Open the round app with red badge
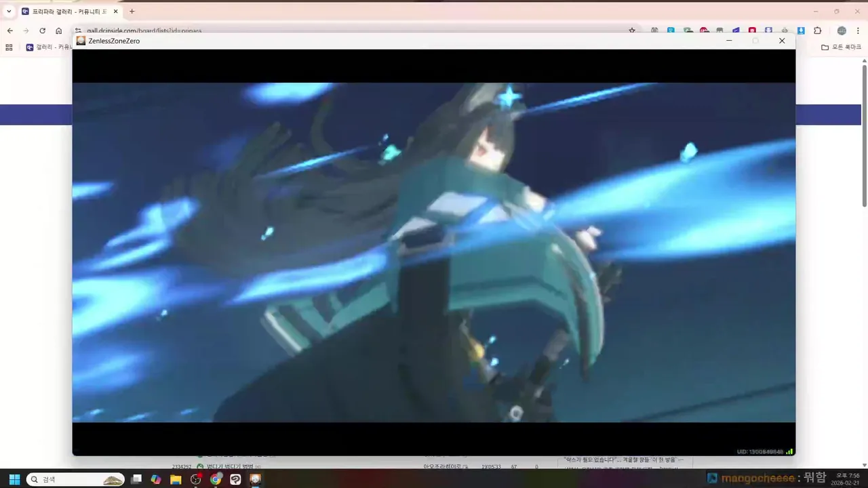Screen dimensions: 868x488 [x=196, y=479]
